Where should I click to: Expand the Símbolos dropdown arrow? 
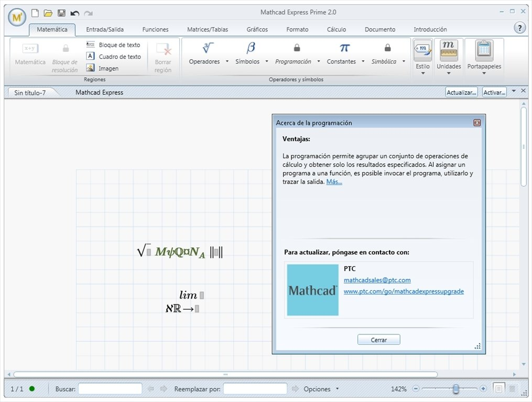coord(267,61)
